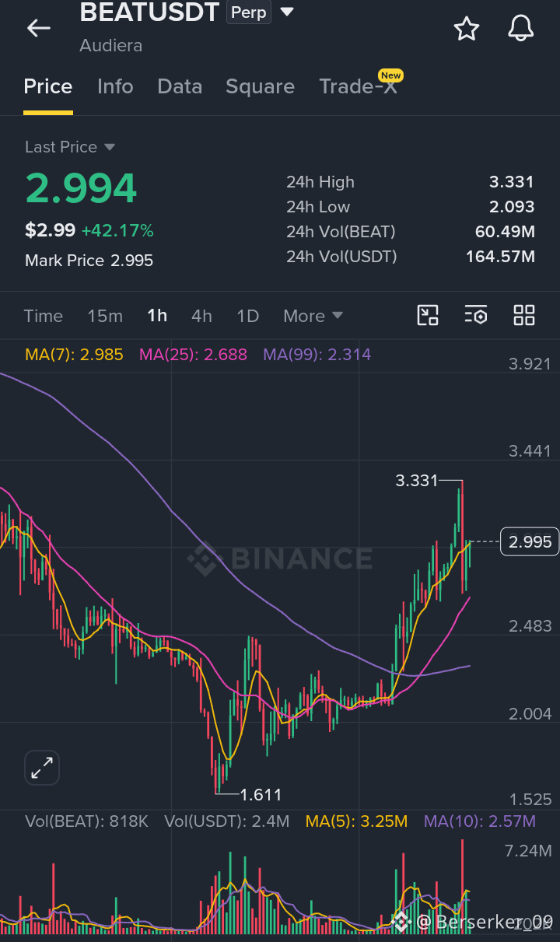Screen dimensions: 560x942
Task: Tap the 7.24M volume axis label
Action: point(528,850)
